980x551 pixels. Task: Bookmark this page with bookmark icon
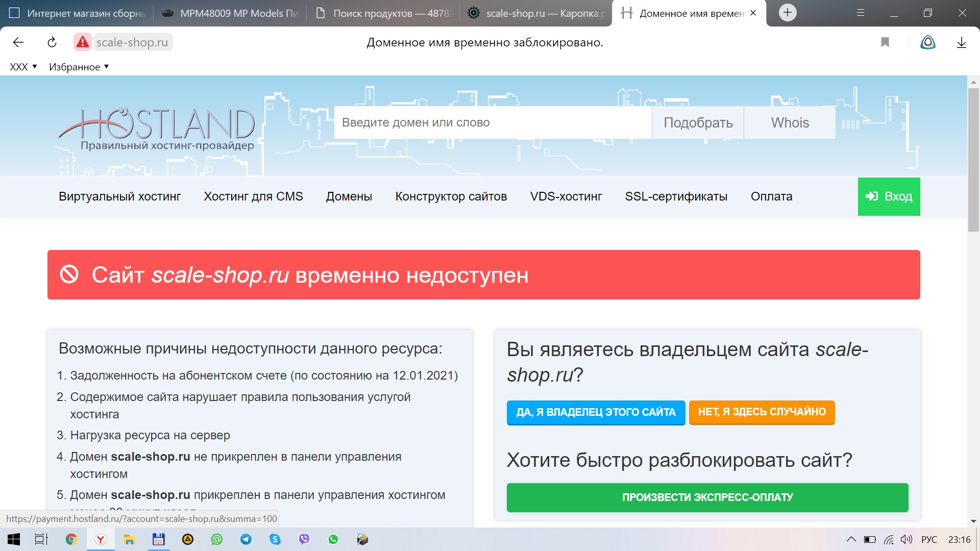pyautogui.click(x=885, y=42)
